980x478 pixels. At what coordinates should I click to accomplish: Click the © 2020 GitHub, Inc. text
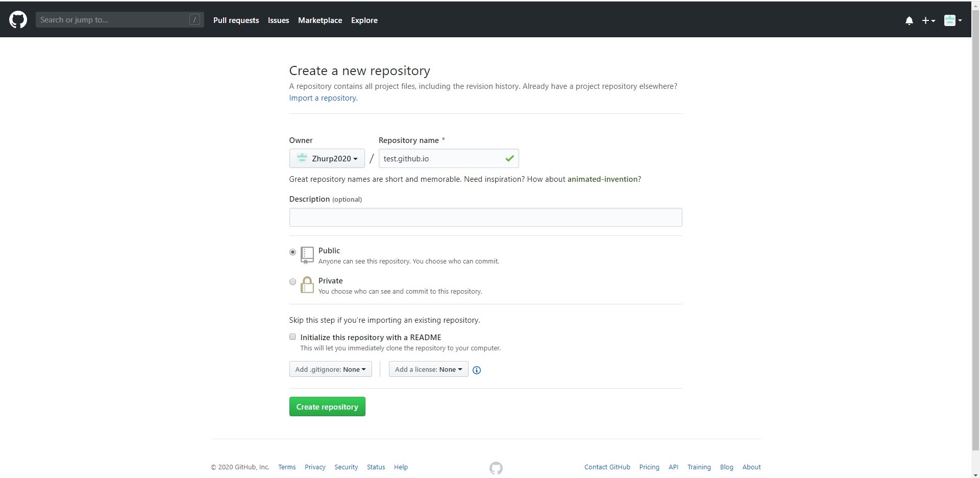pos(240,467)
